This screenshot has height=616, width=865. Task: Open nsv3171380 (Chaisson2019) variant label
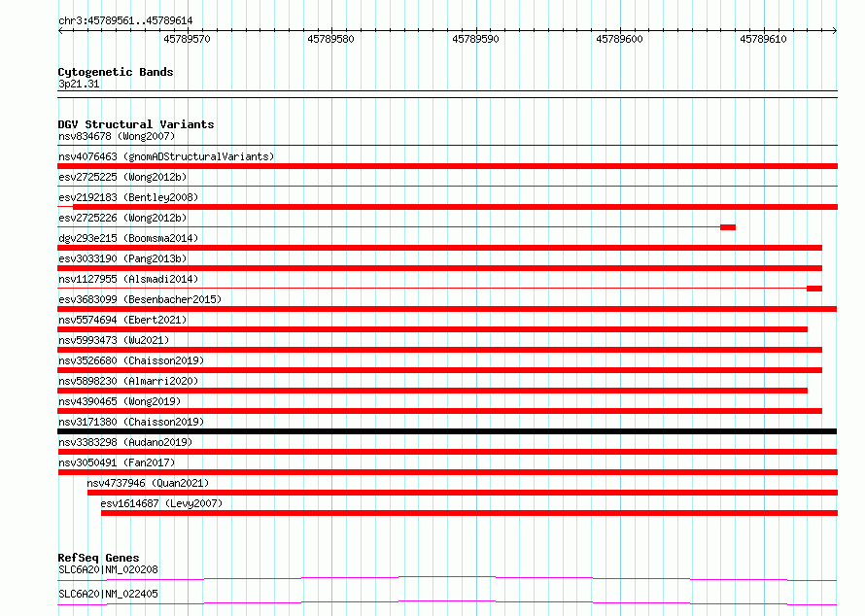point(131,422)
